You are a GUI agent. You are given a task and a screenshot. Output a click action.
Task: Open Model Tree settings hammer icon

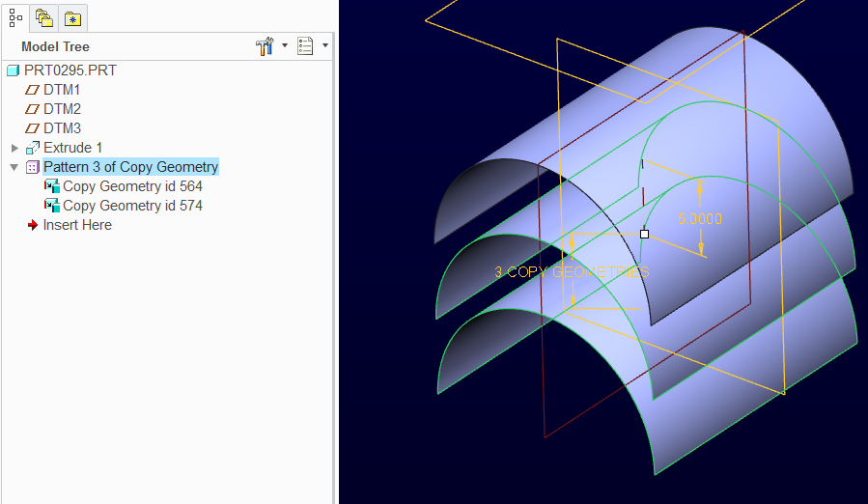tap(265, 46)
